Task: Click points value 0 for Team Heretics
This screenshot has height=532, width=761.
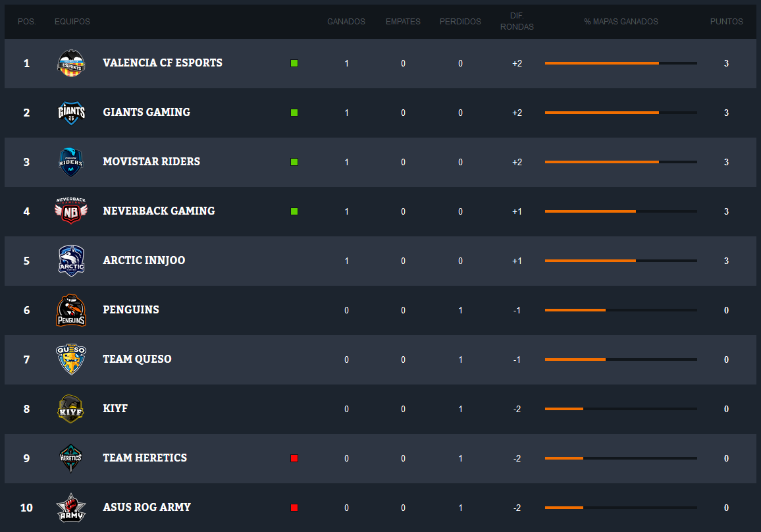Action: [727, 458]
